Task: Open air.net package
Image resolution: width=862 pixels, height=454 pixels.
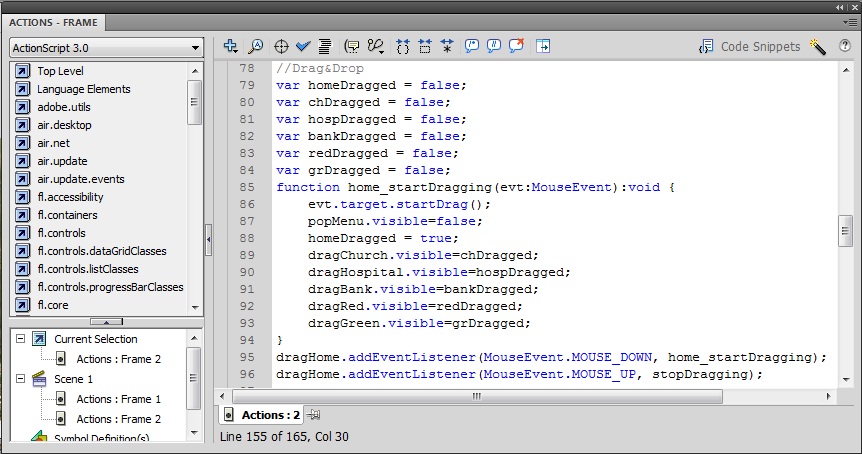Action: (53, 143)
